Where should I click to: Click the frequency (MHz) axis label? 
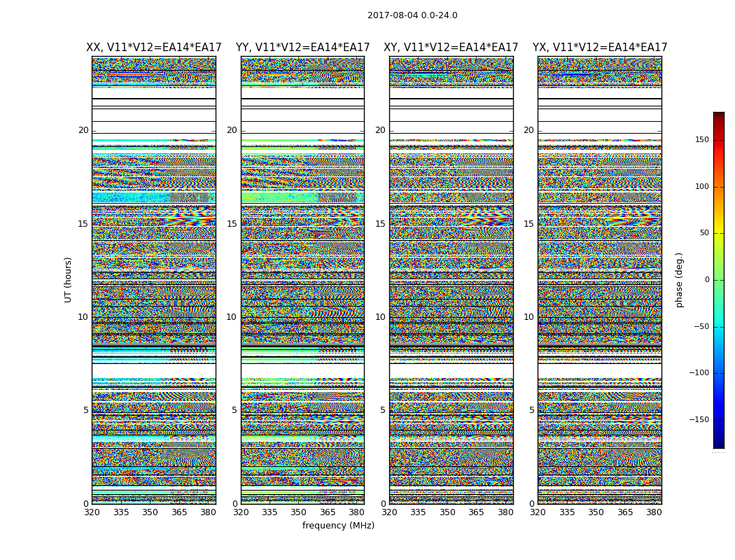(x=338, y=525)
